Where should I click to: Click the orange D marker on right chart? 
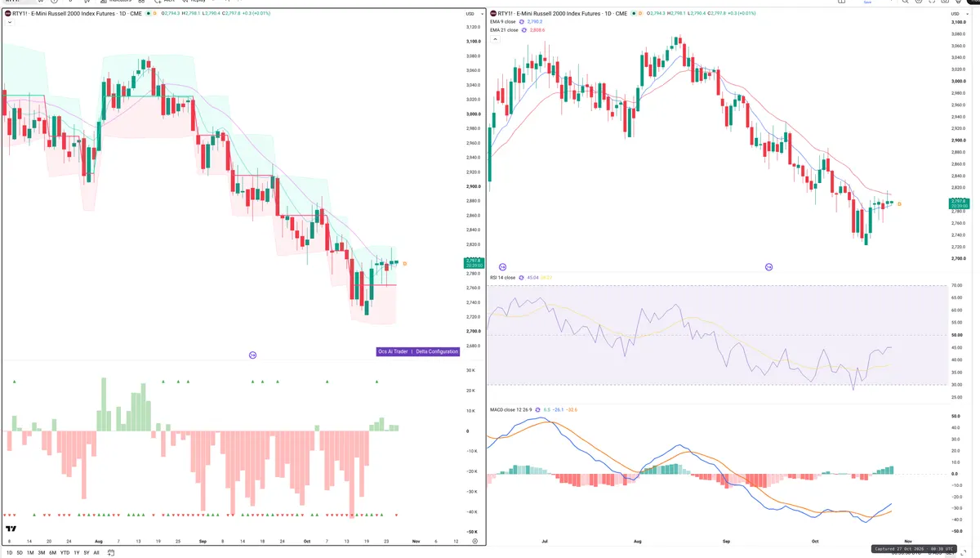(900, 203)
